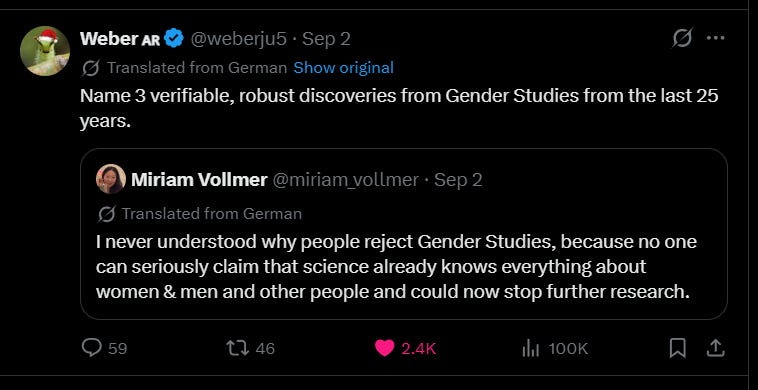This screenshot has width=758, height=390.
Task: Open the three-dot more options menu
Action: 715,38
